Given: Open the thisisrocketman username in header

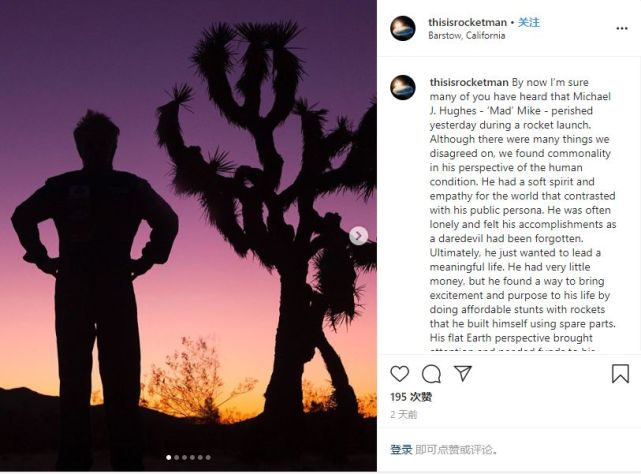Looking at the screenshot, I should 467,22.
